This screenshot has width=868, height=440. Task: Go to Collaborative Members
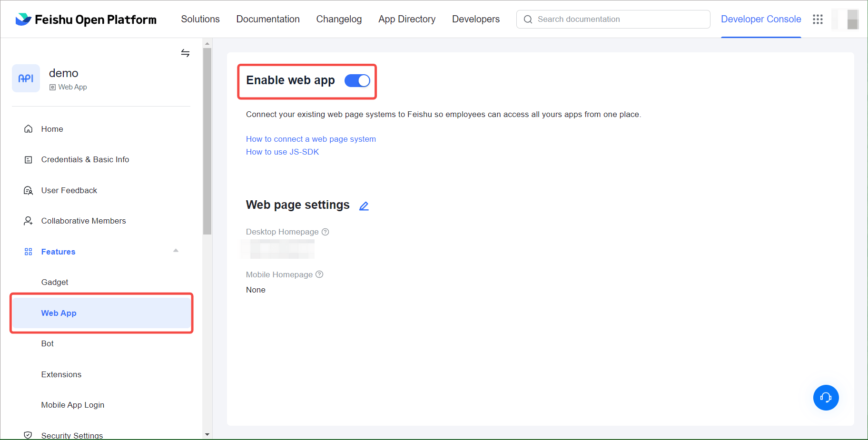point(84,221)
